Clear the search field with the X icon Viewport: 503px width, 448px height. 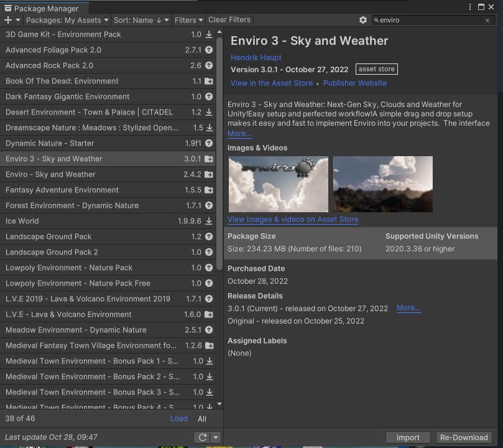pyautogui.click(x=487, y=21)
